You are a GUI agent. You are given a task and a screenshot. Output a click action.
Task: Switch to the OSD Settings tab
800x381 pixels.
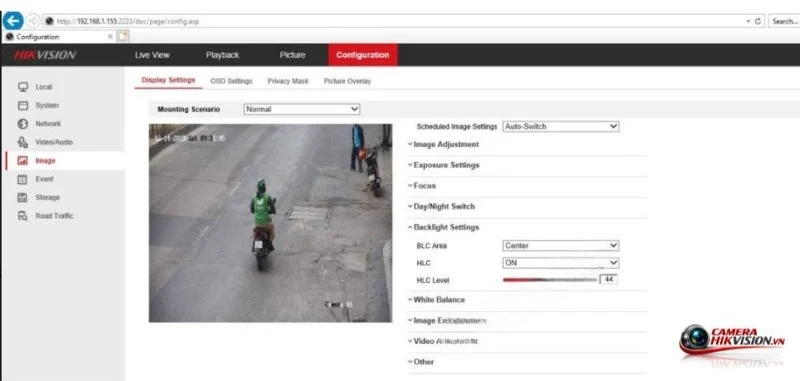(x=232, y=81)
